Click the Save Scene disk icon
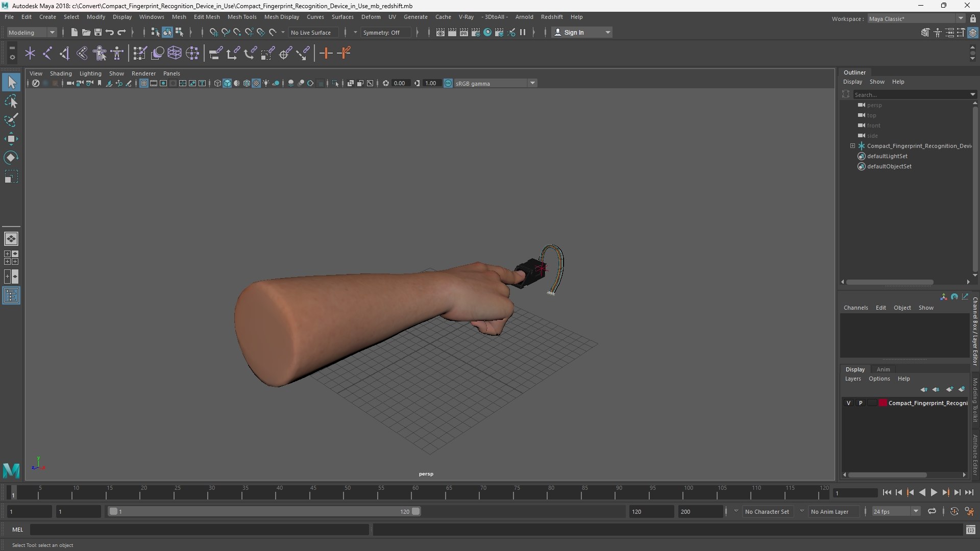The image size is (980, 551). 97,32
